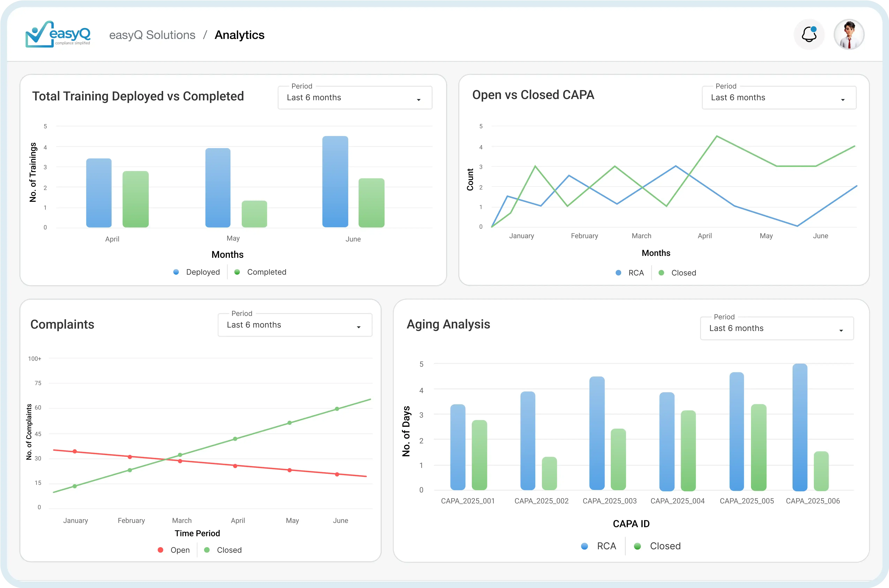Open the user profile avatar
889x588 pixels.
point(849,35)
